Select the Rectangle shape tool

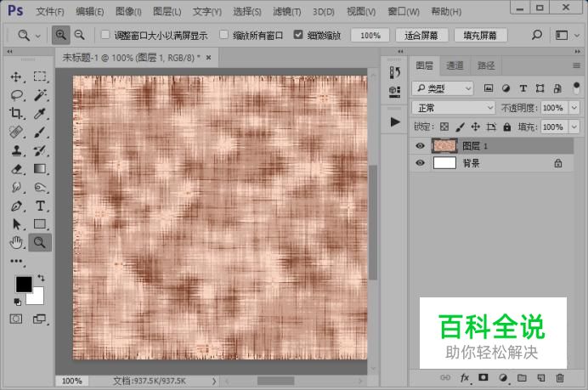pos(40,223)
